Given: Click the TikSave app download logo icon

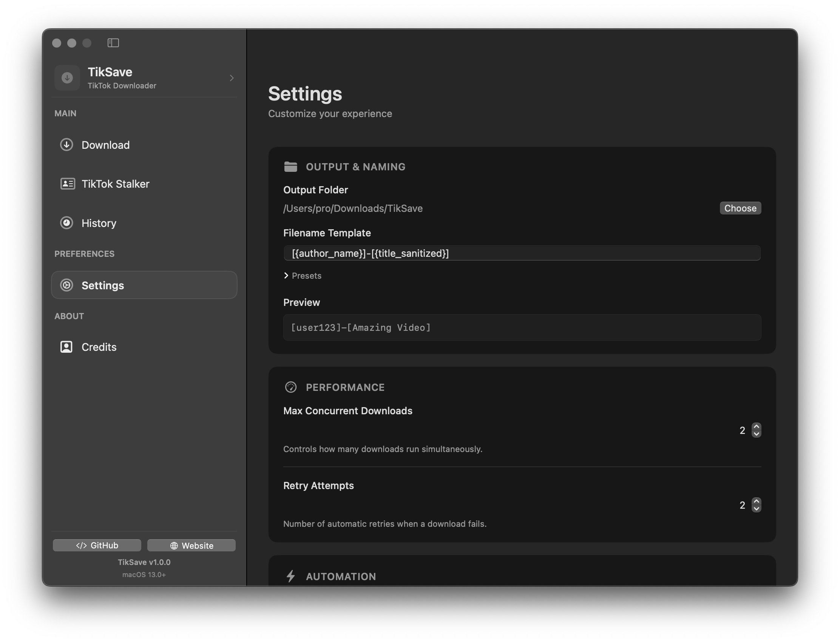Looking at the screenshot, I should (67, 78).
